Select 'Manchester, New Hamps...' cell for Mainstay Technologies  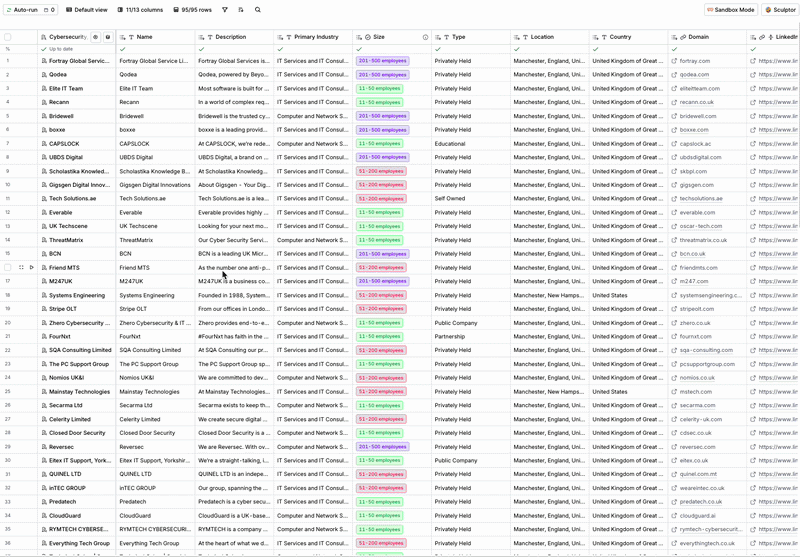tap(549, 392)
